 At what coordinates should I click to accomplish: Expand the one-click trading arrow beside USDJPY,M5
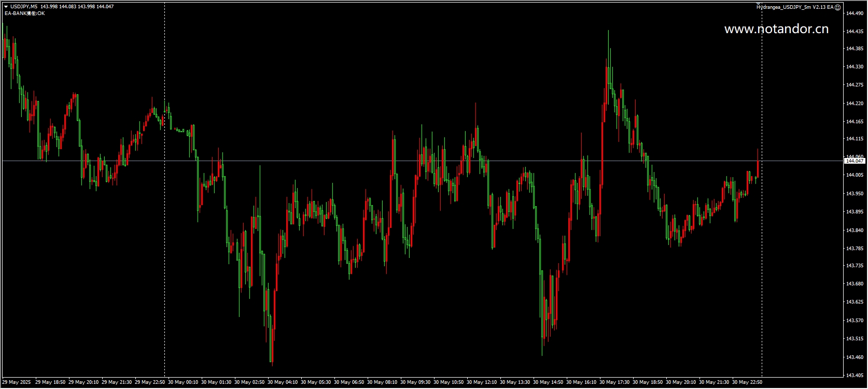pos(6,7)
